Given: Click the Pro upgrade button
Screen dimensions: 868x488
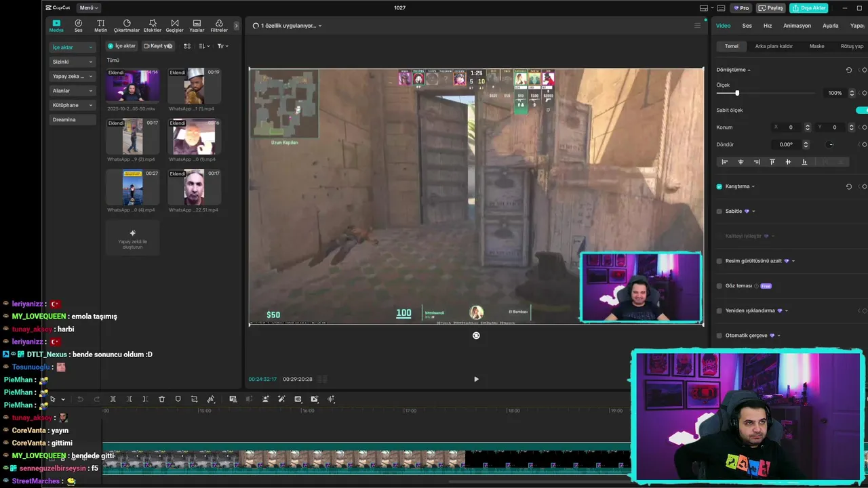Looking at the screenshot, I should (740, 8).
